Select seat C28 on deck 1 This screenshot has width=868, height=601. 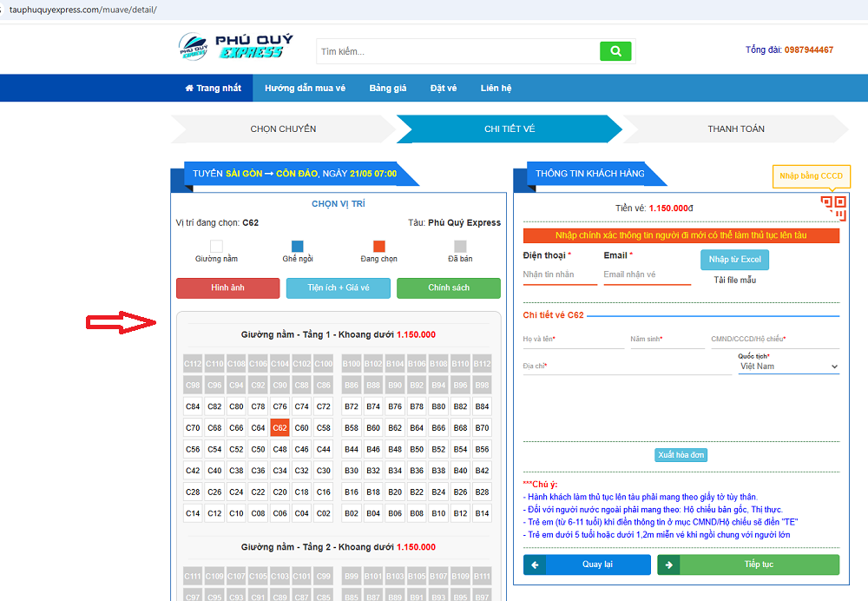point(193,492)
